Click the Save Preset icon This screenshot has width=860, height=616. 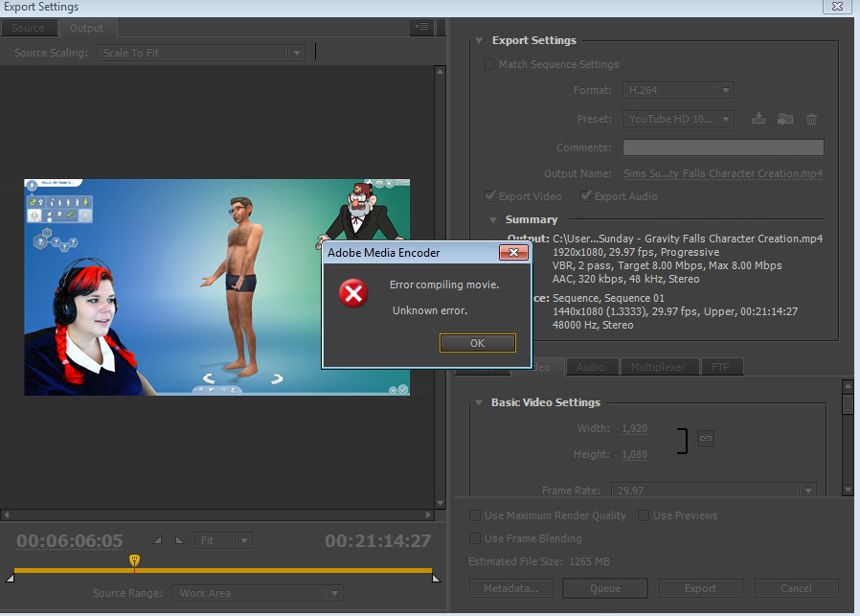point(758,119)
